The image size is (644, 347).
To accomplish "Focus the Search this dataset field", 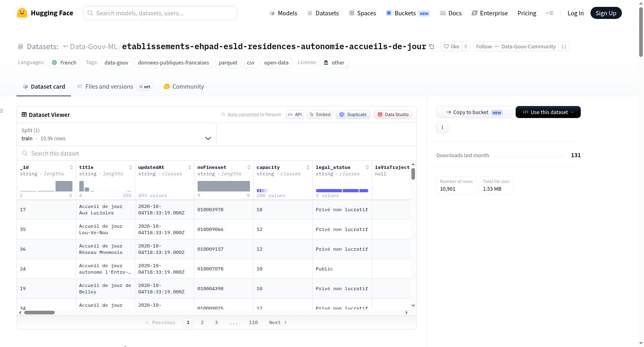I will click(x=217, y=154).
